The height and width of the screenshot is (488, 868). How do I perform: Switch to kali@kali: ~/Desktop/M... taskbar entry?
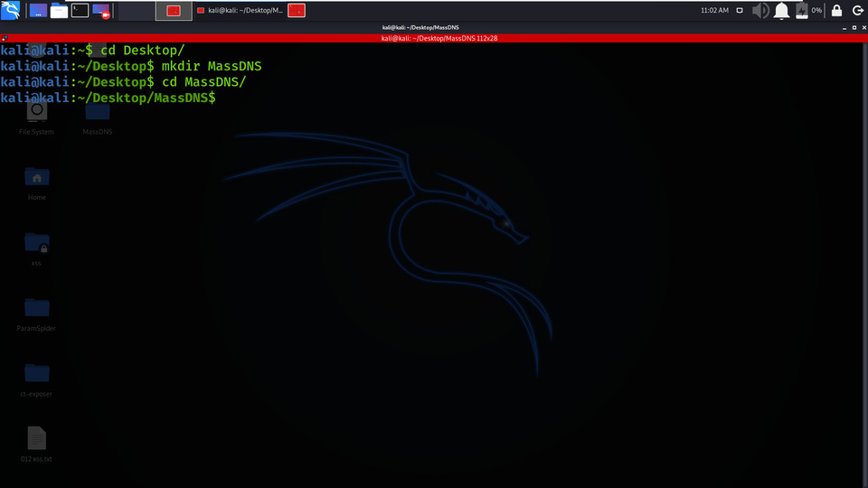[x=240, y=11]
